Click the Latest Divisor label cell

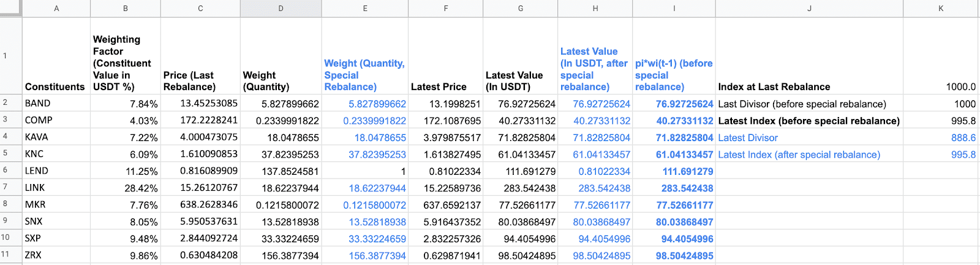pyautogui.click(x=748, y=138)
